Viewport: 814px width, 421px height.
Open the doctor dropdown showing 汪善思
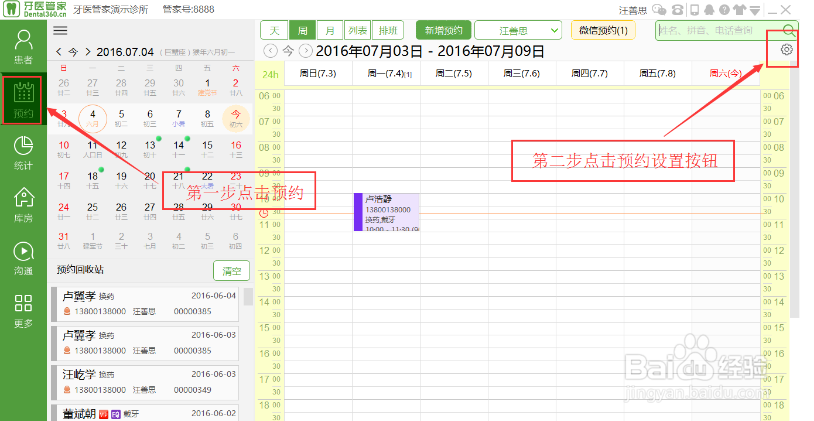[x=518, y=31]
